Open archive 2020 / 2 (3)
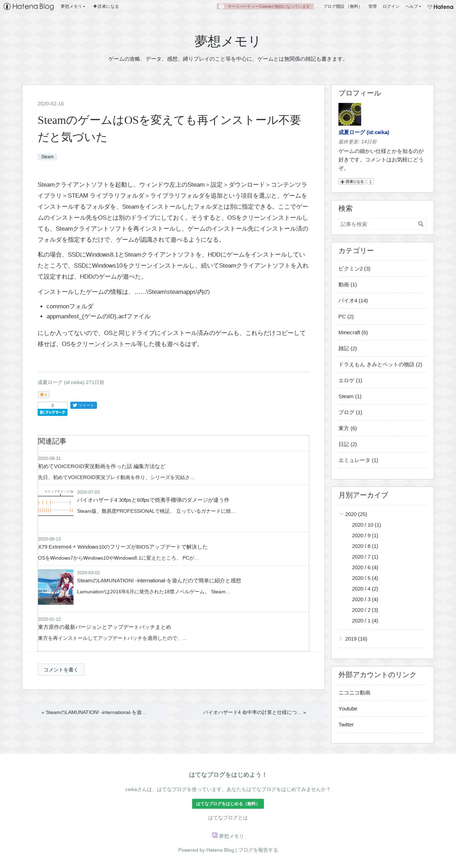The height and width of the screenshot is (868, 456). pos(365,610)
